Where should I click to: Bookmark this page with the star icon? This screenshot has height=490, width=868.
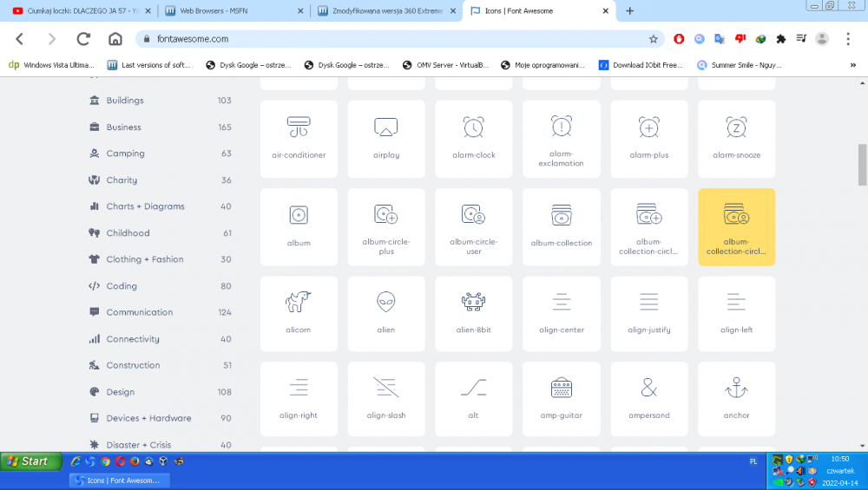pyautogui.click(x=654, y=39)
